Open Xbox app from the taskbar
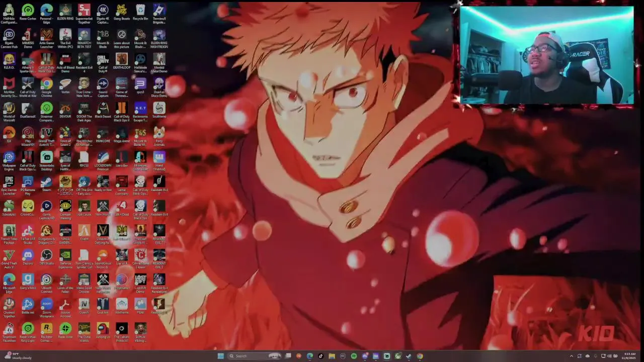Screen dimensions: 644x362 tap(397, 356)
